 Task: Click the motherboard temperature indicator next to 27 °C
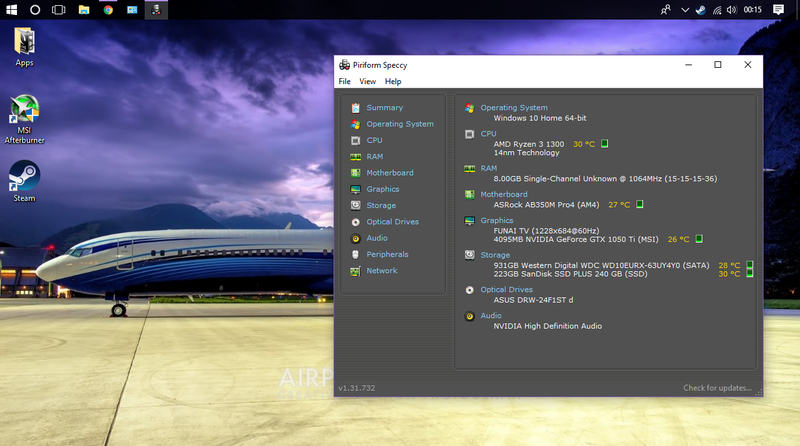point(640,205)
